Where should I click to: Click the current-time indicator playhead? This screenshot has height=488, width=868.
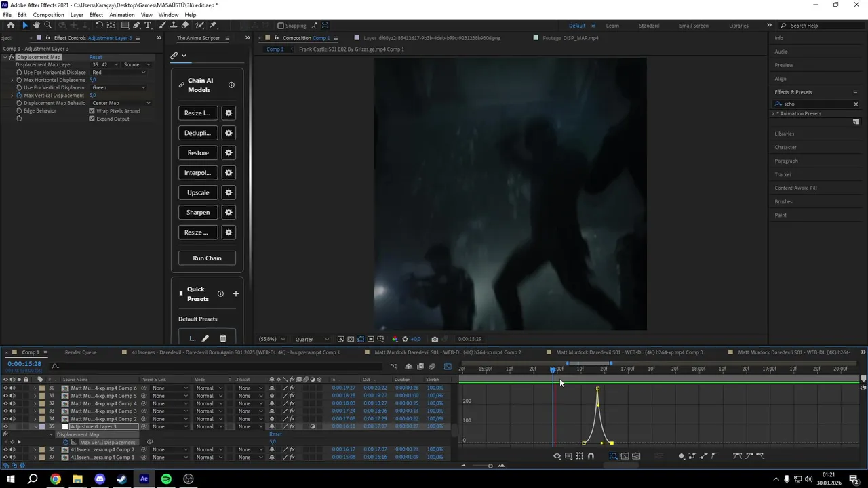[553, 369]
